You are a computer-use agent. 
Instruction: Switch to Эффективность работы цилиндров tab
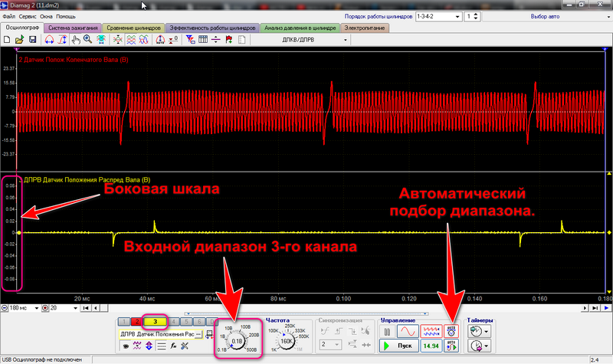click(212, 28)
